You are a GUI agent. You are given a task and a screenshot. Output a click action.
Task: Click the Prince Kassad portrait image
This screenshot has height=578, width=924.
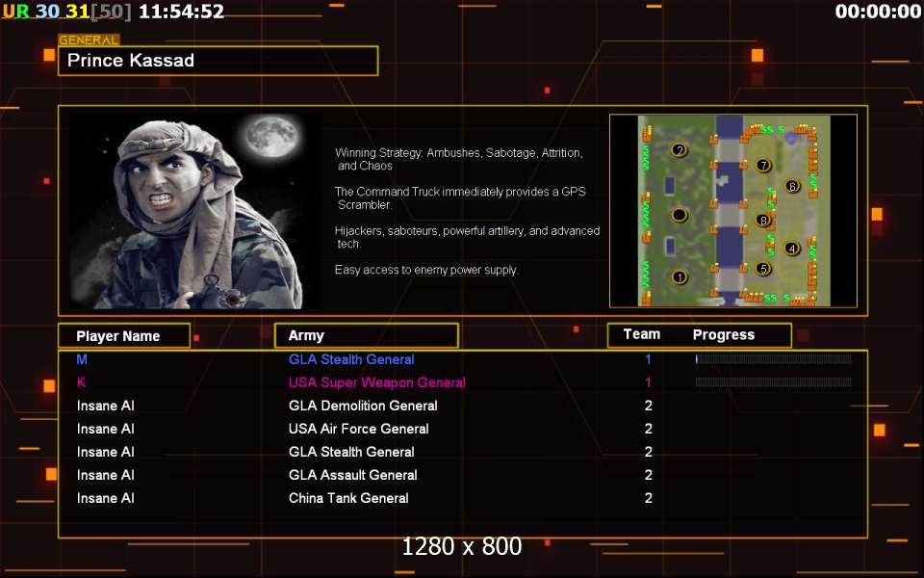(195, 211)
